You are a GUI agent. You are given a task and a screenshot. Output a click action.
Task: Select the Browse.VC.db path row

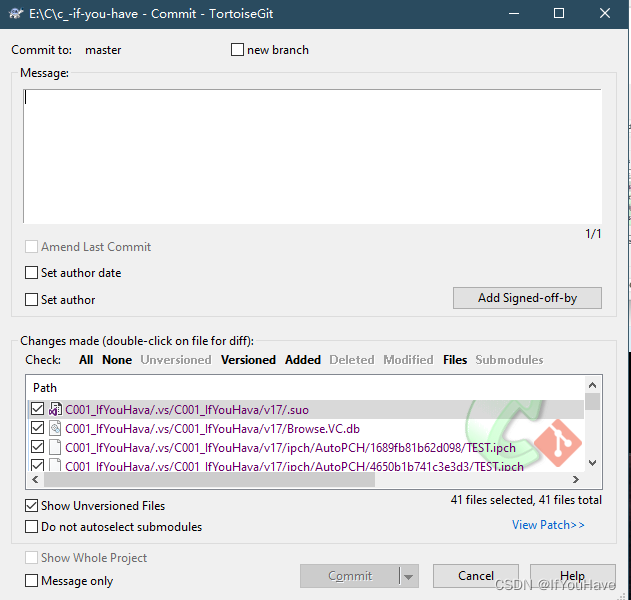click(212, 429)
